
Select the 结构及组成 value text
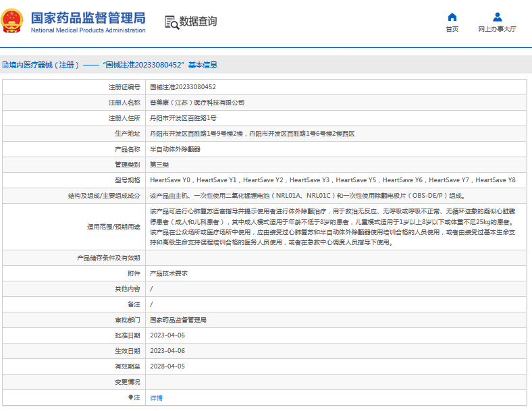tap(308, 196)
